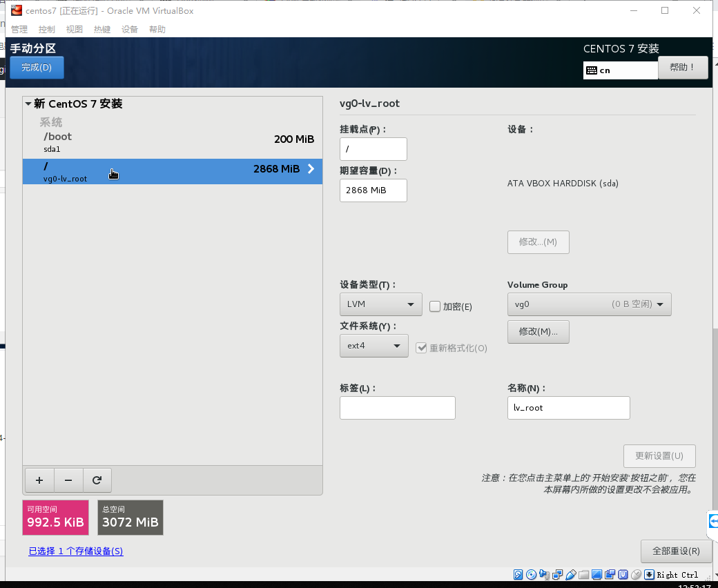Click the audio status bar icon

point(545,575)
